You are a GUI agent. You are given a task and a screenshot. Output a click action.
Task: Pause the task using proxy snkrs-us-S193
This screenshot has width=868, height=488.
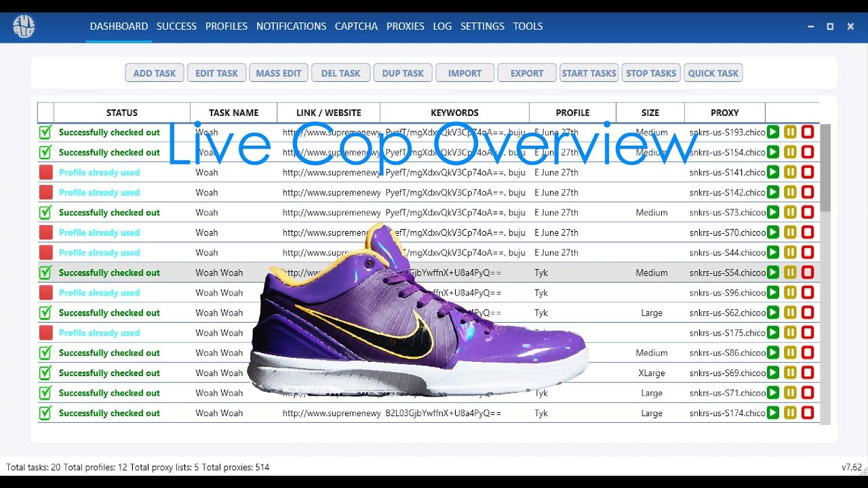(x=790, y=132)
